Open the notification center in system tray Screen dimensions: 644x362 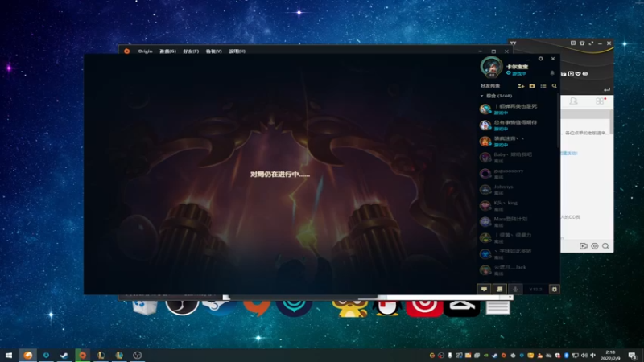click(632, 355)
